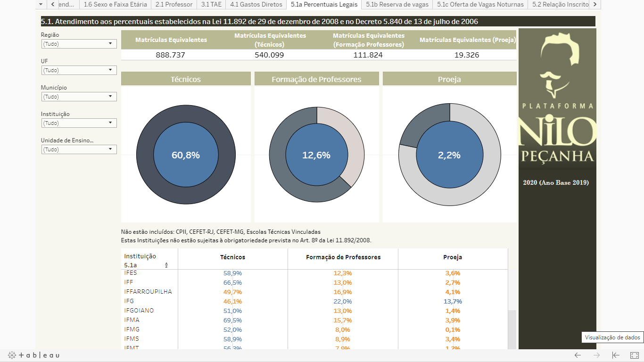Select the IFG row in institution table
644x362 pixels.
click(x=129, y=301)
